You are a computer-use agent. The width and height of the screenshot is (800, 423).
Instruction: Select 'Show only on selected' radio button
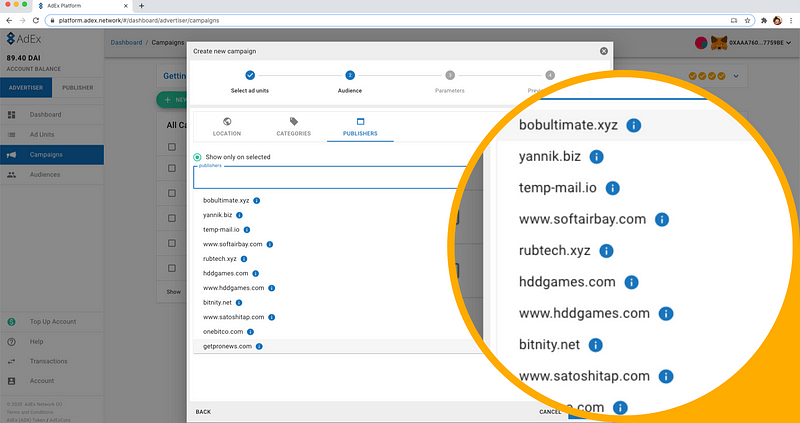197,157
